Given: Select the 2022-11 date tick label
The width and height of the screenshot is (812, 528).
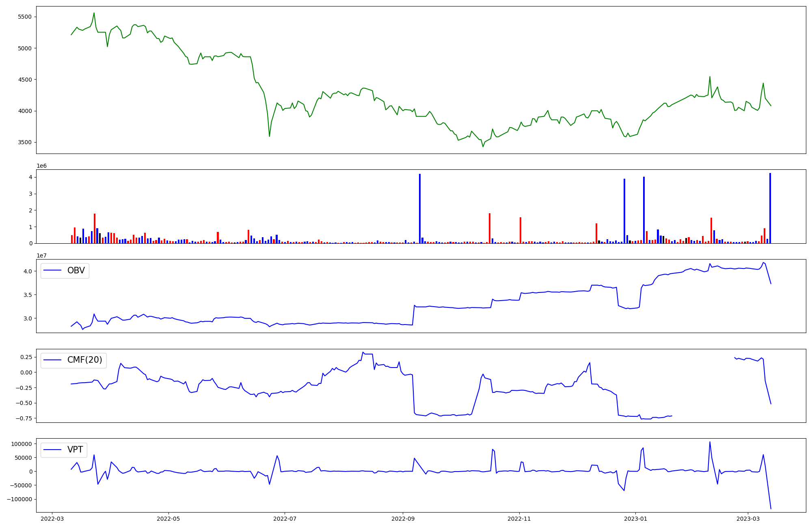Looking at the screenshot, I should tap(519, 519).
